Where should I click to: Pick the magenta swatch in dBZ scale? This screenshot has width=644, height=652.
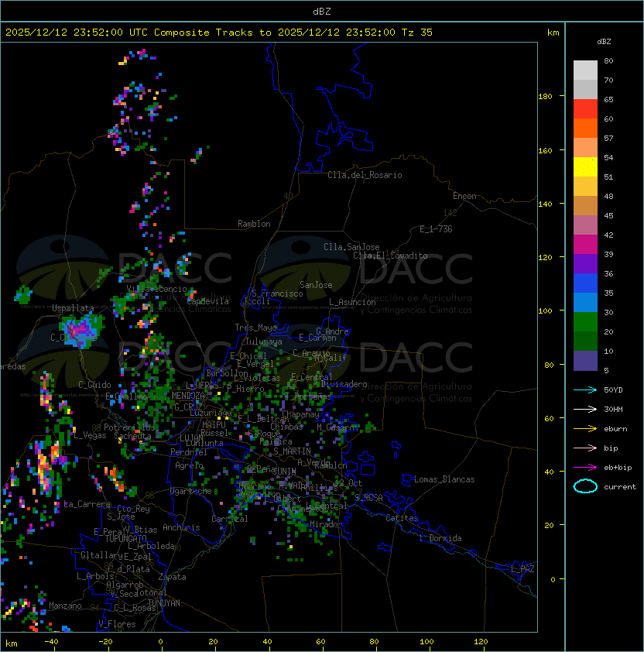585,245
